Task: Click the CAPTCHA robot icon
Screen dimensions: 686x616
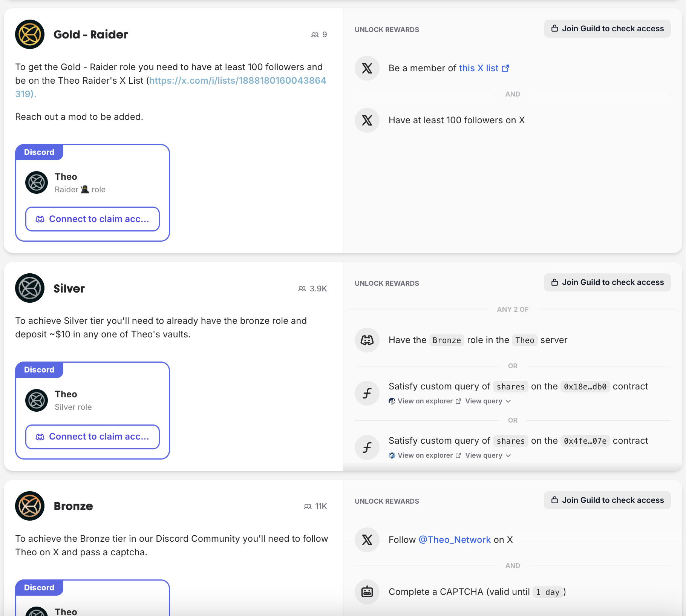Action: [367, 592]
